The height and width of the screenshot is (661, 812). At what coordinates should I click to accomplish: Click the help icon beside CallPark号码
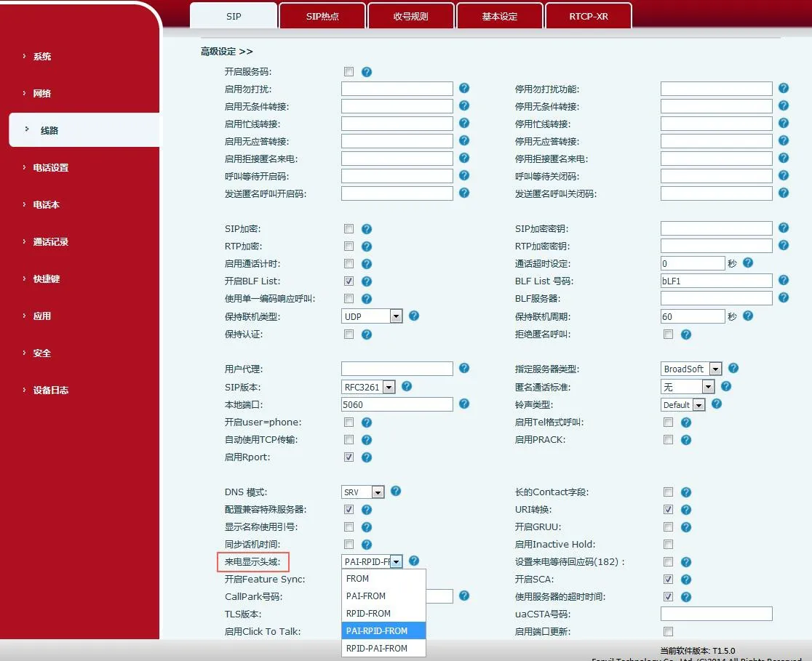coord(464,596)
